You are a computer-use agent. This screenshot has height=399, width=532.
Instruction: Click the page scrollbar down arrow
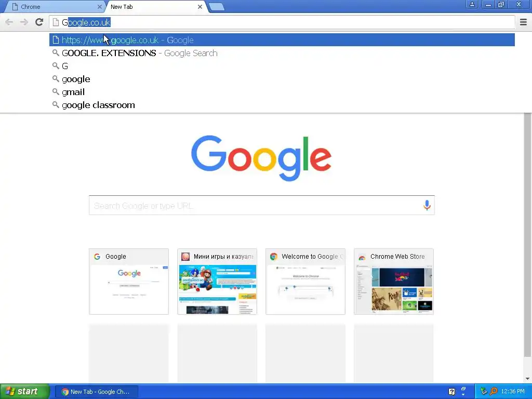coord(528,379)
